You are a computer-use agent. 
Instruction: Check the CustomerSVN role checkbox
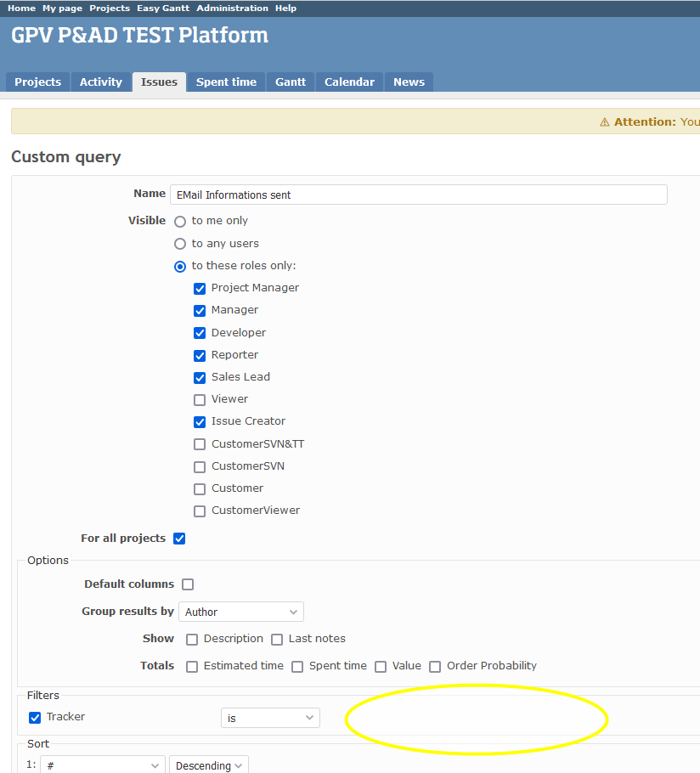[x=200, y=467]
